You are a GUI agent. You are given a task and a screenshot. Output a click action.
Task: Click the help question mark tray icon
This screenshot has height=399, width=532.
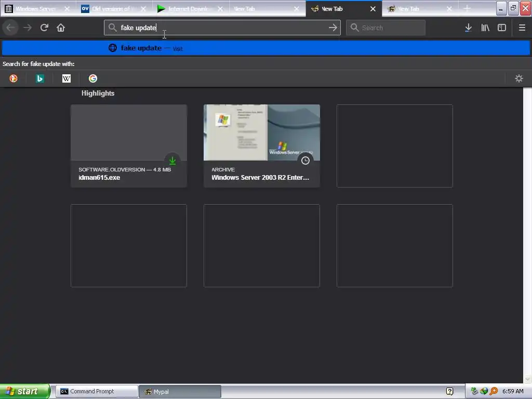450,392
